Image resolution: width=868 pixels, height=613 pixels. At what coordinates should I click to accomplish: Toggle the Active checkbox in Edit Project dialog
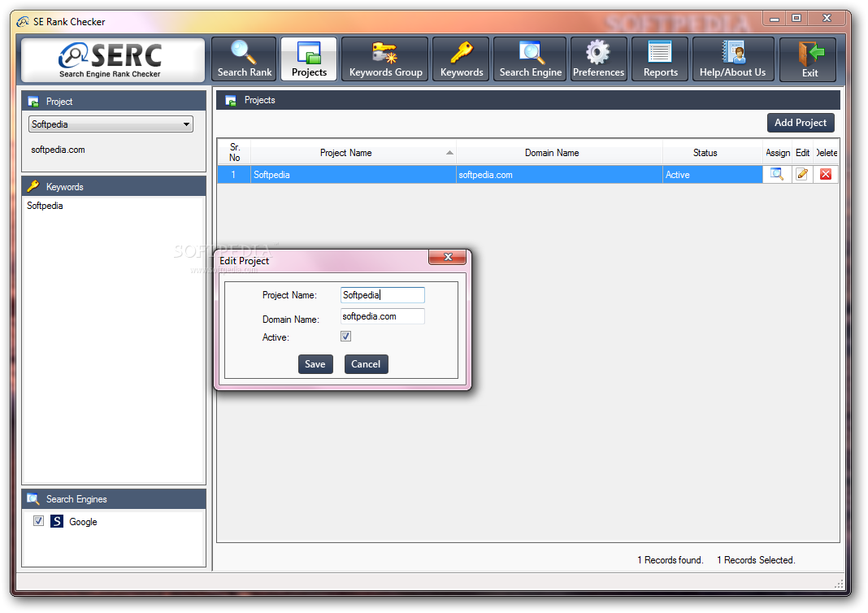pos(346,336)
